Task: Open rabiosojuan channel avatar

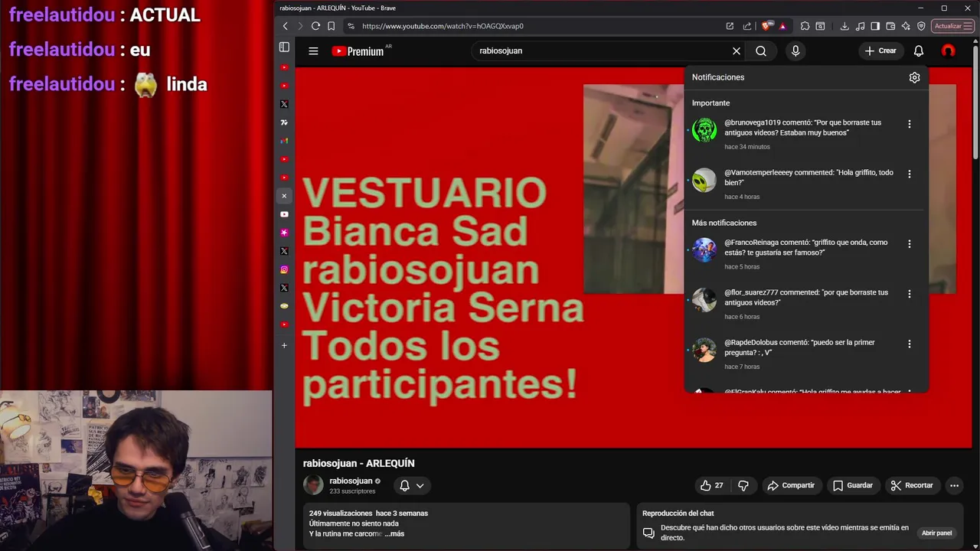Action: (x=313, y=485)
